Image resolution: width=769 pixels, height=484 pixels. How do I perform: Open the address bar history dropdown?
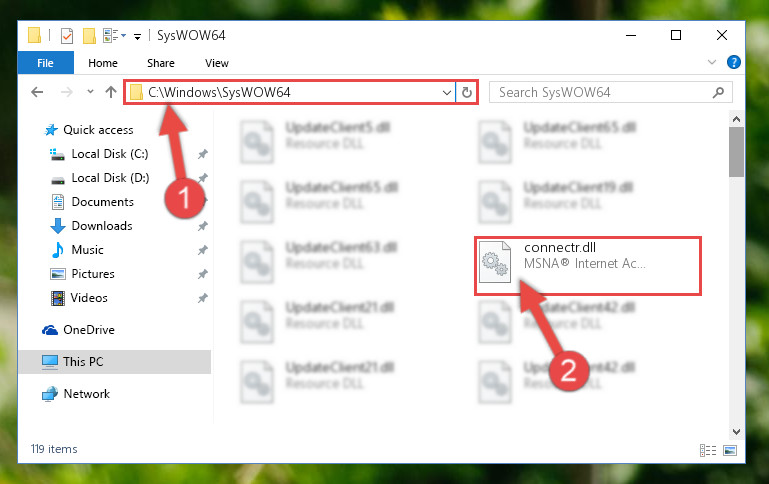coord(446,92)
